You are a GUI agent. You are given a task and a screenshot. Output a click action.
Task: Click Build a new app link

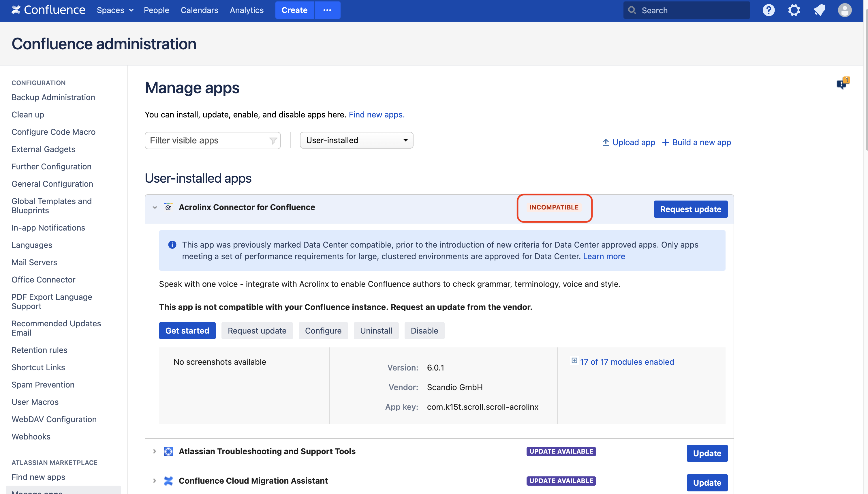696,142
